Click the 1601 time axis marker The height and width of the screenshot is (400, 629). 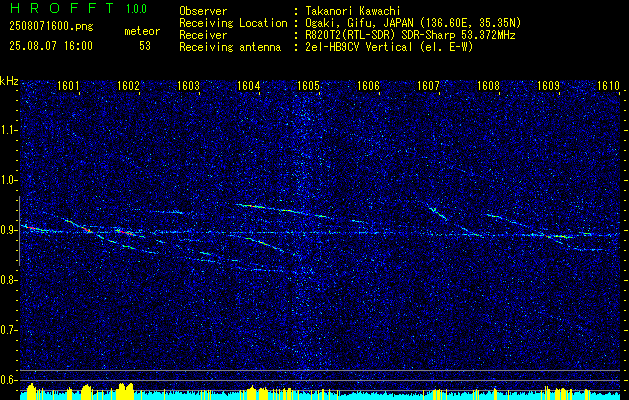pyautogui.click(x=68, y=86)
